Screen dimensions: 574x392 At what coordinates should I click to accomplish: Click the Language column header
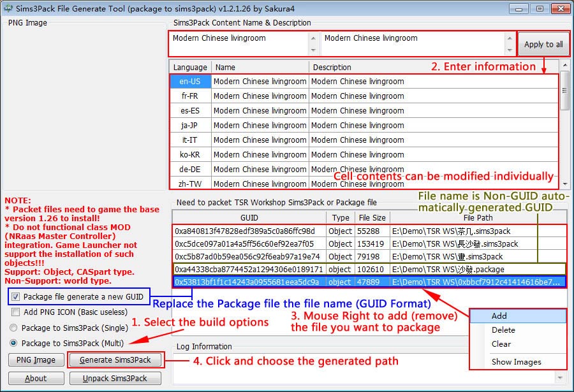[x=190, y=68]
